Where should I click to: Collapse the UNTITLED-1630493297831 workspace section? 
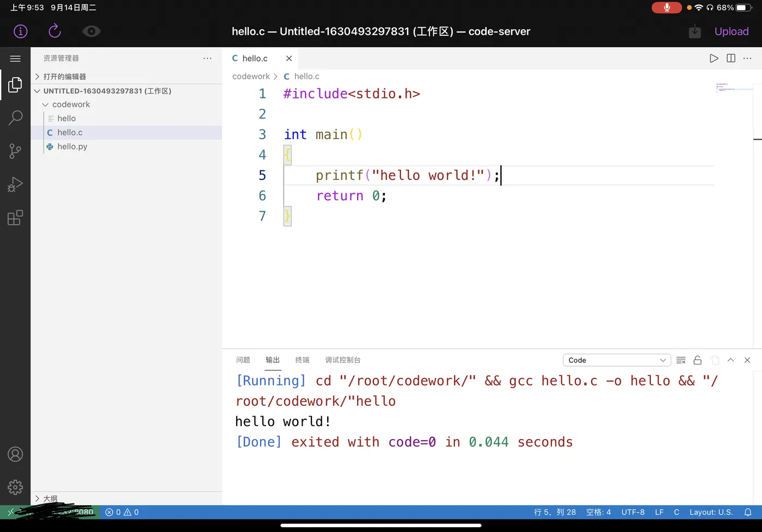(126, 91)
